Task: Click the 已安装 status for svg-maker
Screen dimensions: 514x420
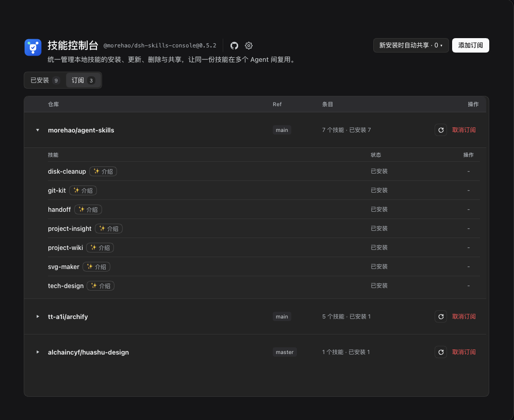Action: [x=379, y=266]
